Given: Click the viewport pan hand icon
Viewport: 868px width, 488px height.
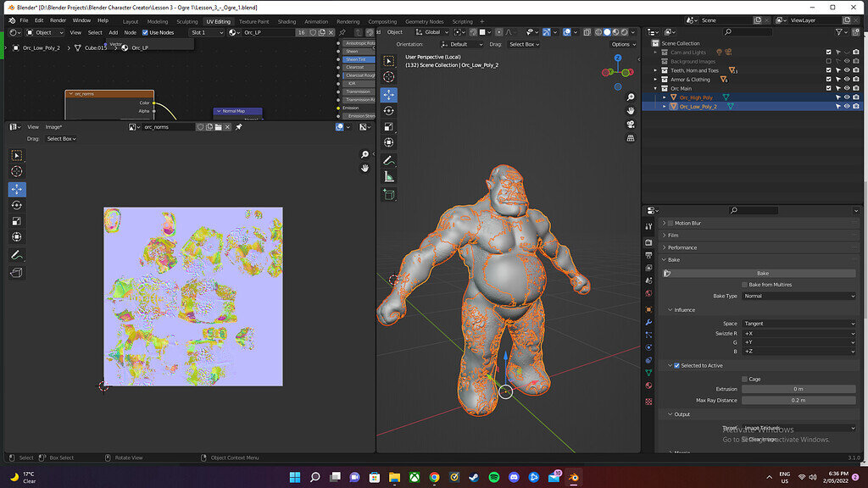Looking at the screenshot, I should tap(631, 111).
